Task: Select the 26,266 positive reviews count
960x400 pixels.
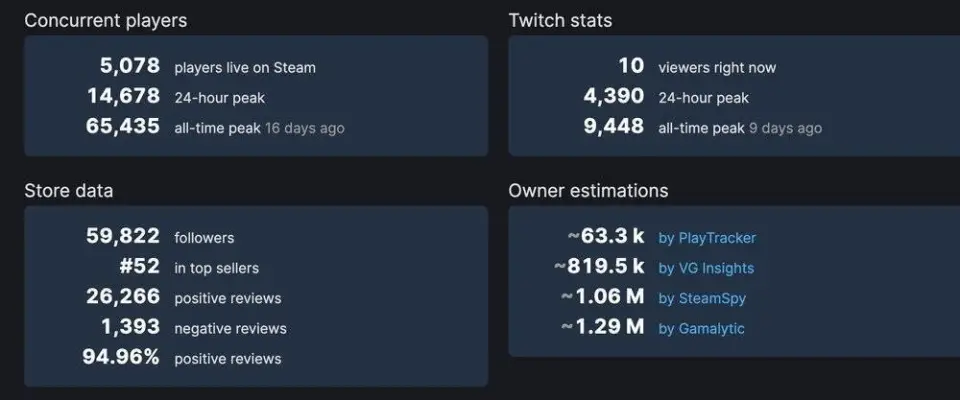Action: 123,297
